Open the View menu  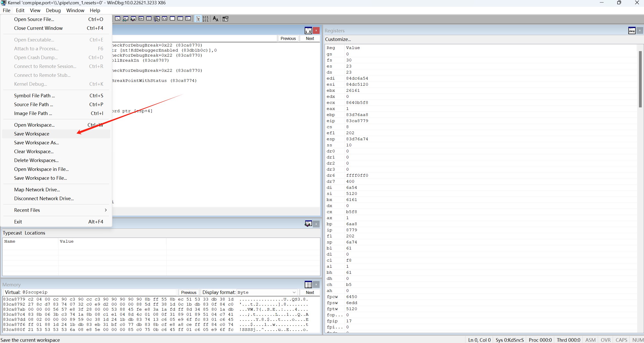pos(35,10)
